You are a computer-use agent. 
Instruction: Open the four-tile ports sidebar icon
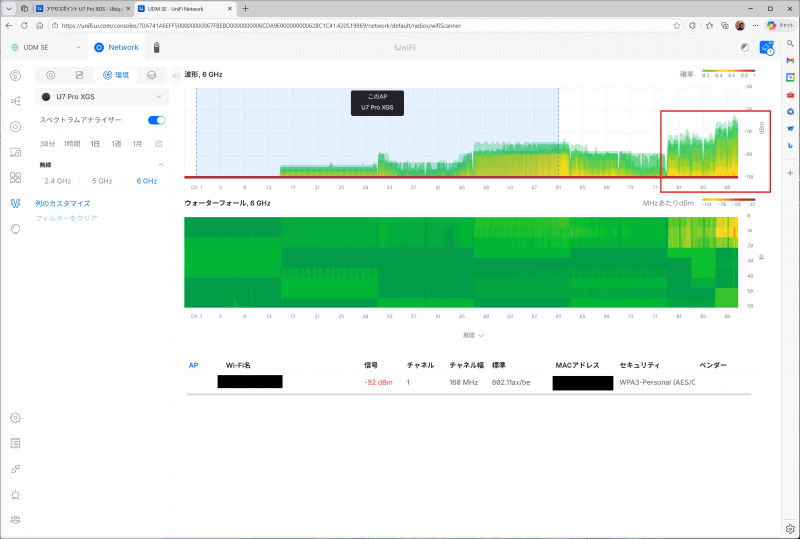pos(16,178)
